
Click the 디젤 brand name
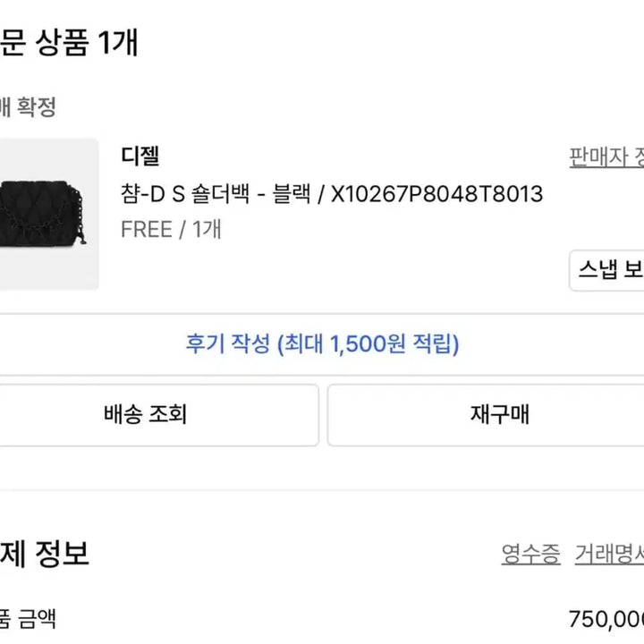(140, 156)
